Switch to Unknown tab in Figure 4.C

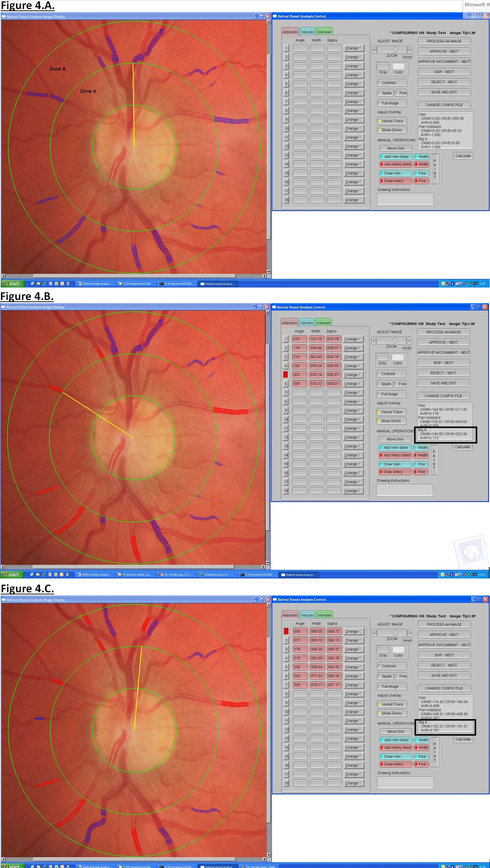tap(324, 615)
